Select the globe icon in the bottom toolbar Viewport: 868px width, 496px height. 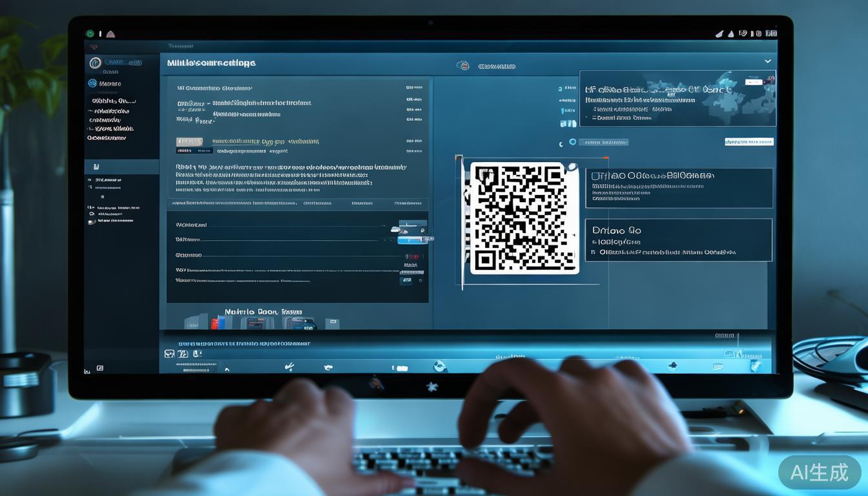point(439,367)
